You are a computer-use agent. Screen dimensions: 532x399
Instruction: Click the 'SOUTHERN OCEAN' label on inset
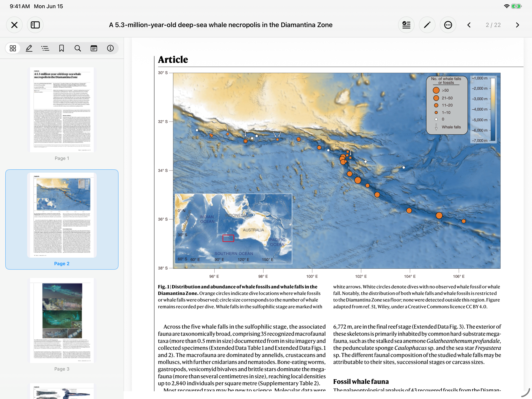pos(233,254)
